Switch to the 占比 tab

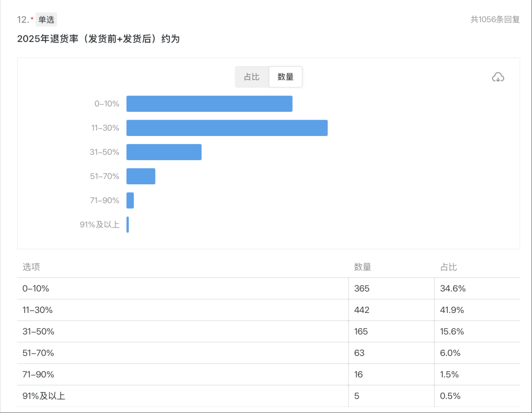252,77
